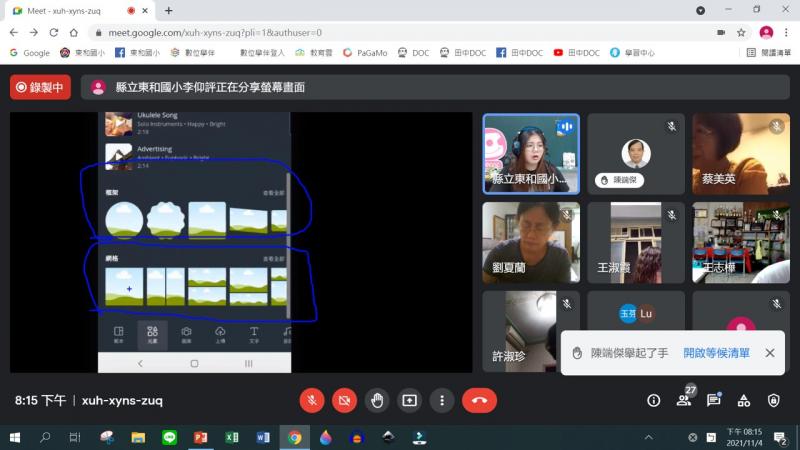The image size is (800, 450).
Task: Reload the Meet page
Action: click(x=54, y=33)
